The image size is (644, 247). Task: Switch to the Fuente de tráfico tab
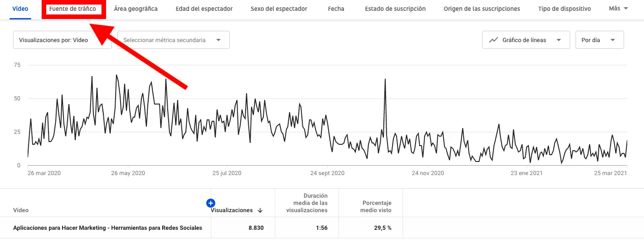73,9
